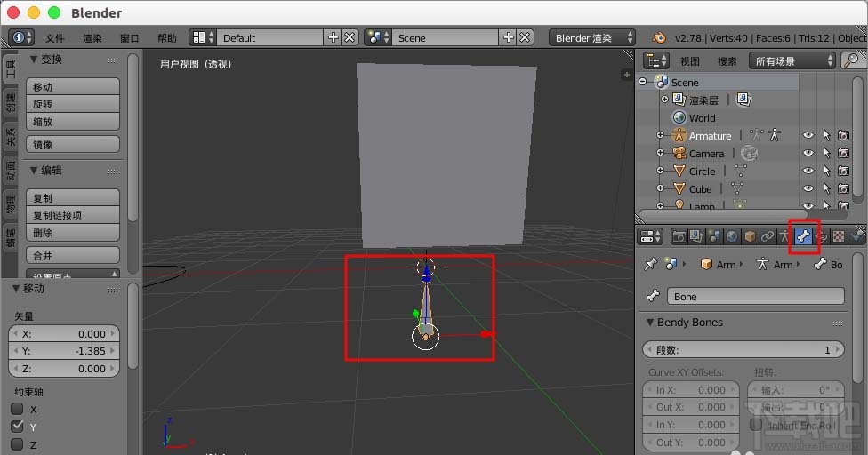Select the Arm object breadcrumb cube icon
This screenshot has width=868, height=455.
(706, 264)
